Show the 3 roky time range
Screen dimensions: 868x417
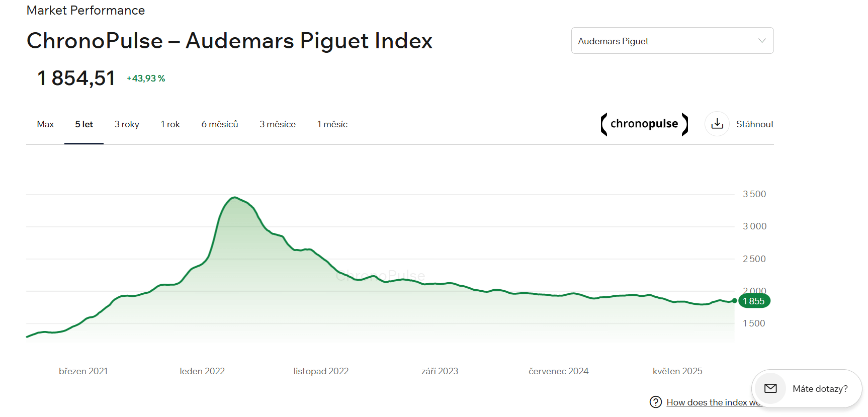[x=127, y=124]
